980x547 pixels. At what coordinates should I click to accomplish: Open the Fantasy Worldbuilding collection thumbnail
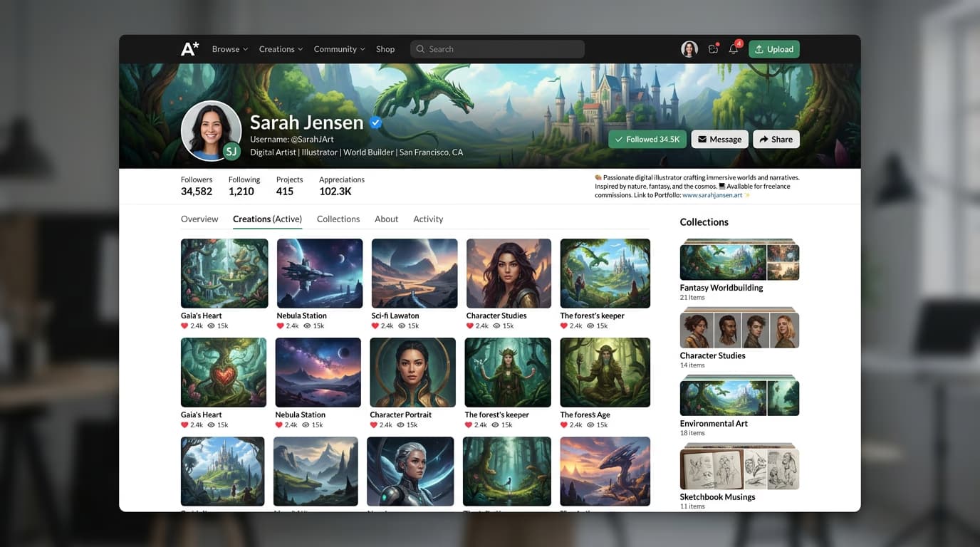(x=739, y=261)
